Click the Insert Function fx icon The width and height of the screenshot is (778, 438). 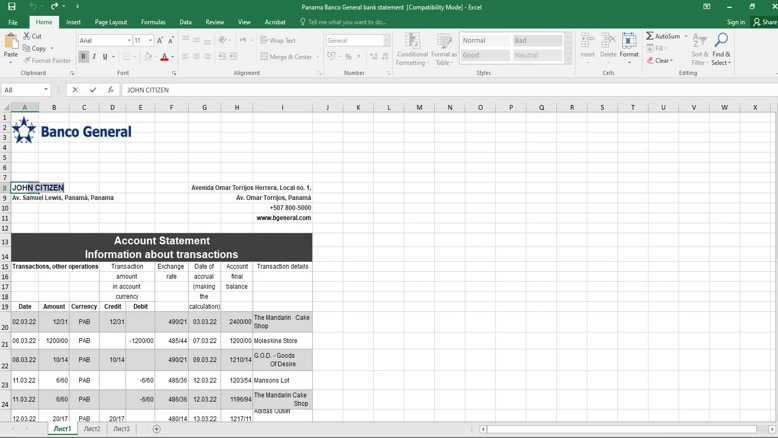coord(110,90)
